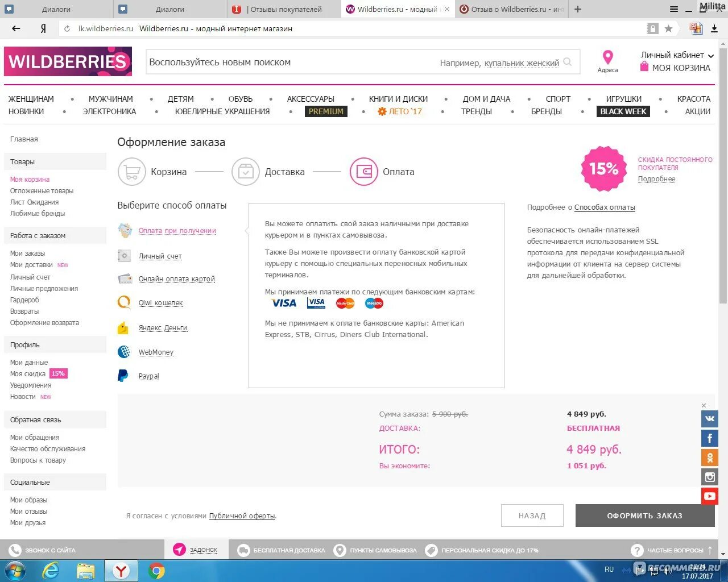Open the Способах оплаты link

(x=605, y=207)
